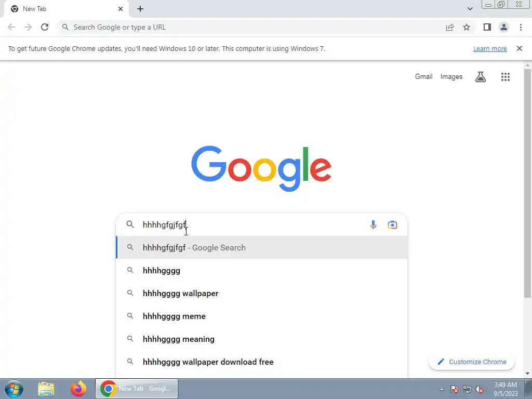Select the hhhhgggg meaning suggestion
Viewport: 532px width, 399px height.
tap(262, 339)
